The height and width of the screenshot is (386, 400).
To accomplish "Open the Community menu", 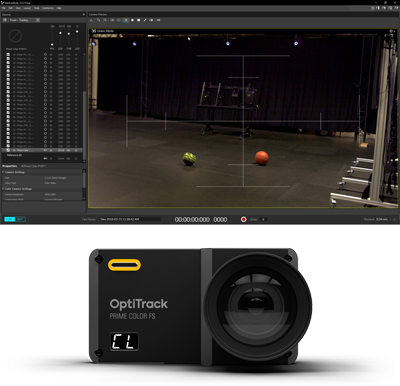I will point(48,8).
